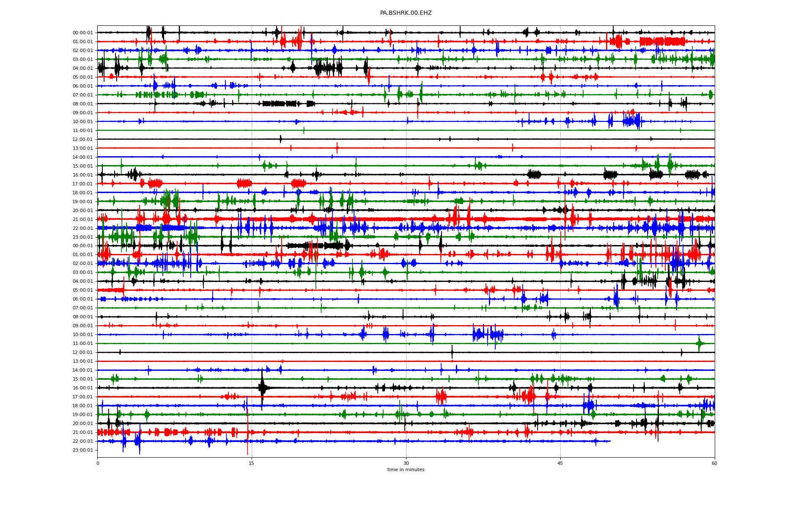Click the x-axis tick label 15
Image resolution: width=812 pixels, height=508 pixels.
[x=252, y=463]
